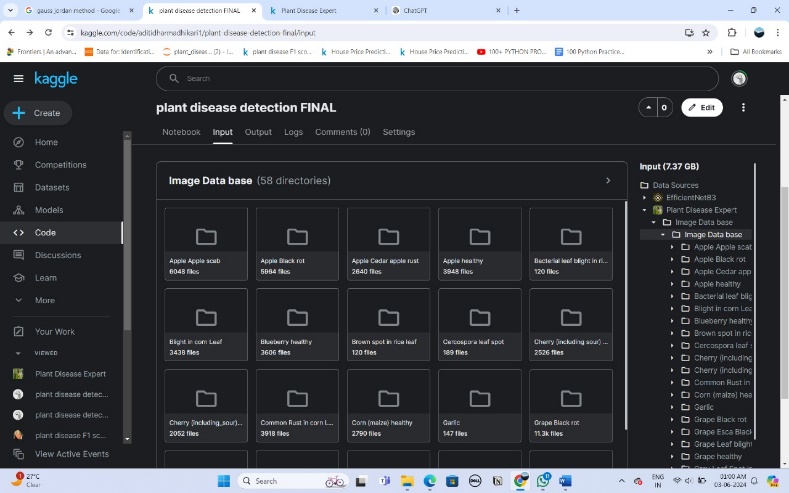Expand the EfficientNetB3 data source
Screen dimensions: 789x493
(x=645, y=198)
